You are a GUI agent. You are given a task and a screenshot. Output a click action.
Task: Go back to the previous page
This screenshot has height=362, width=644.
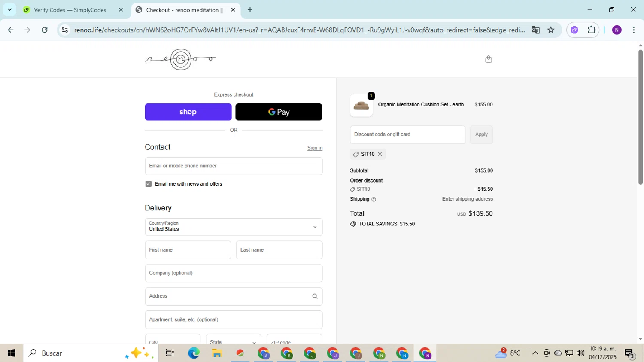click(x=11, y=30)
